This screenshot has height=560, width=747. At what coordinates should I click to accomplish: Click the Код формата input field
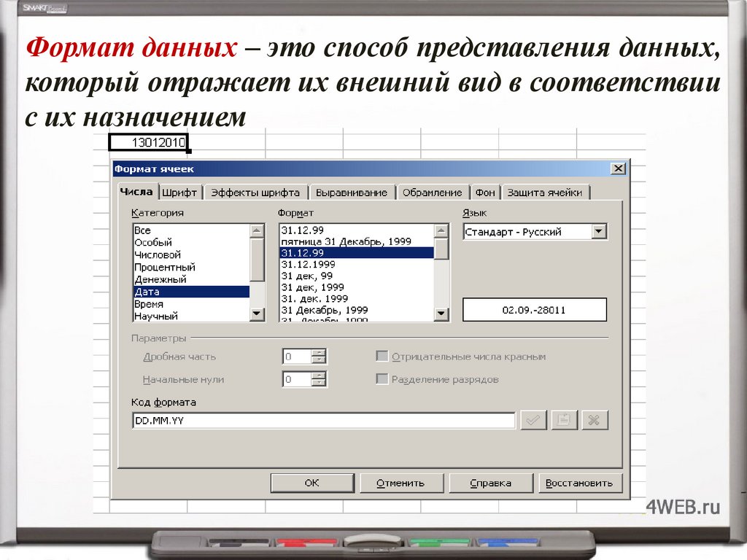pos(323,421)
